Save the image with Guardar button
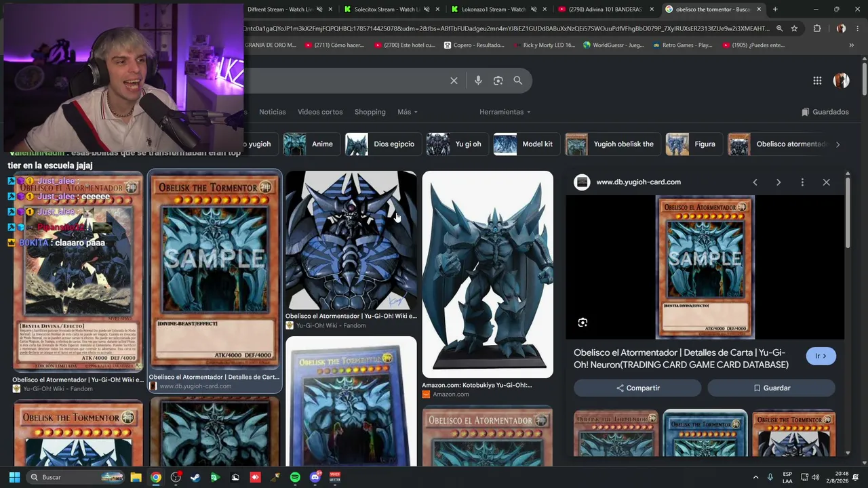Image resolution: width=868 pixels, height=488 pixels. tap(771, 388)
